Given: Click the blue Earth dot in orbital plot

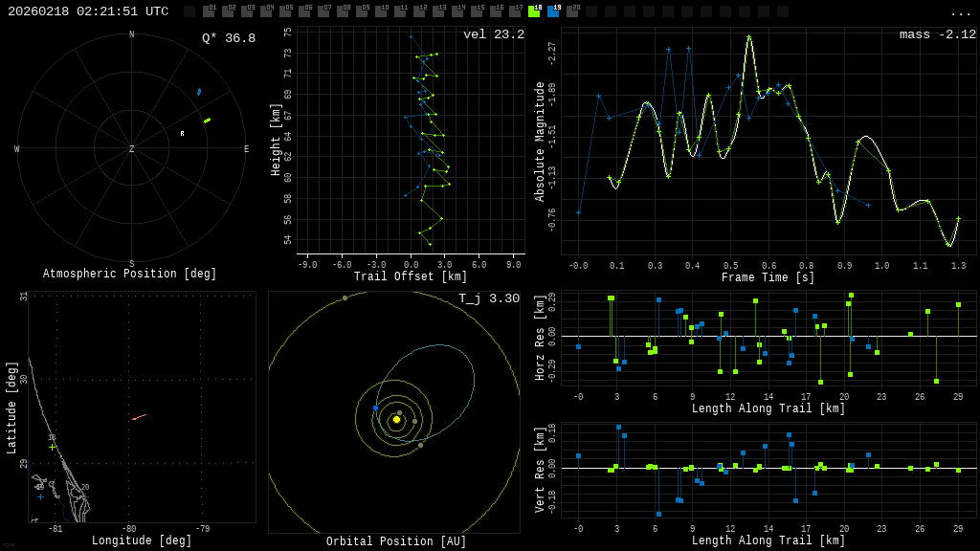Looking at the screenshot, I should 375,408.
